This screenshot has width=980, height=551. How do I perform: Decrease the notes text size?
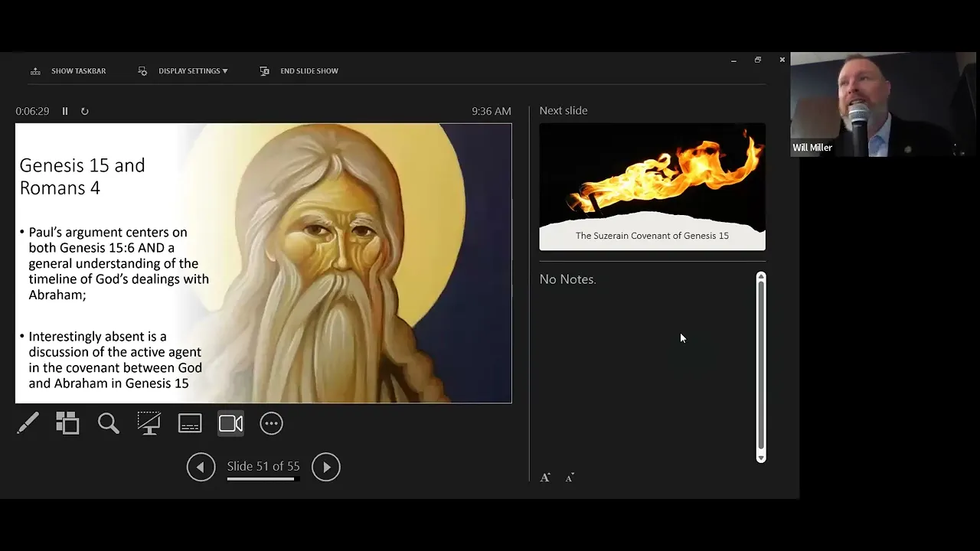(x=570, y=478)
